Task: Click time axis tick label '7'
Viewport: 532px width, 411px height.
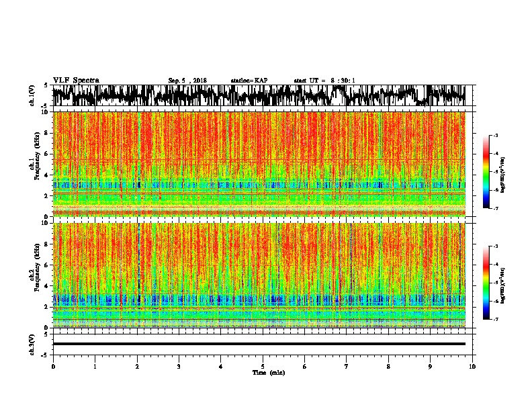Action: tap(347, 367)
